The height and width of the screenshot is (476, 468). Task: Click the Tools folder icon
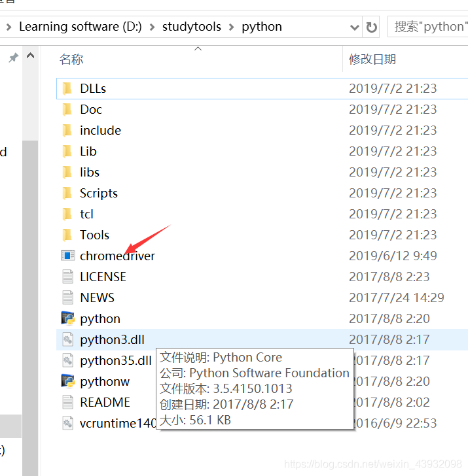pyautogui.click(x=67, y=235)
